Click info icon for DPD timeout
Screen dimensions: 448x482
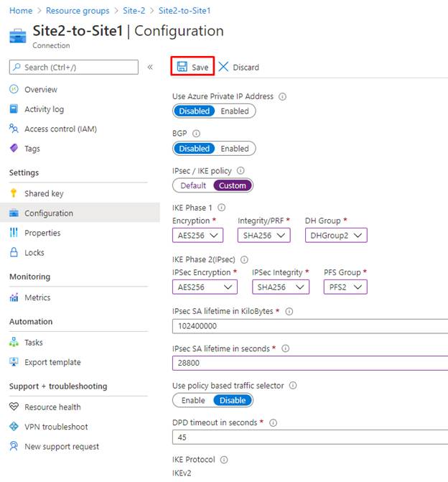pos(273,422)
